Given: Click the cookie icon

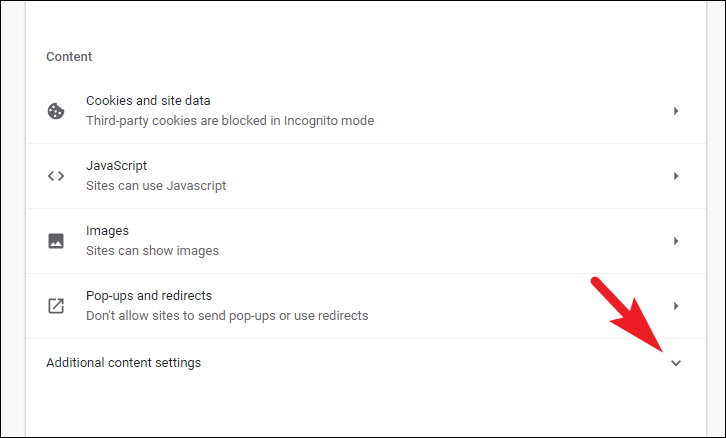Looking at the screenshot, I should click(x=56, y=111).
